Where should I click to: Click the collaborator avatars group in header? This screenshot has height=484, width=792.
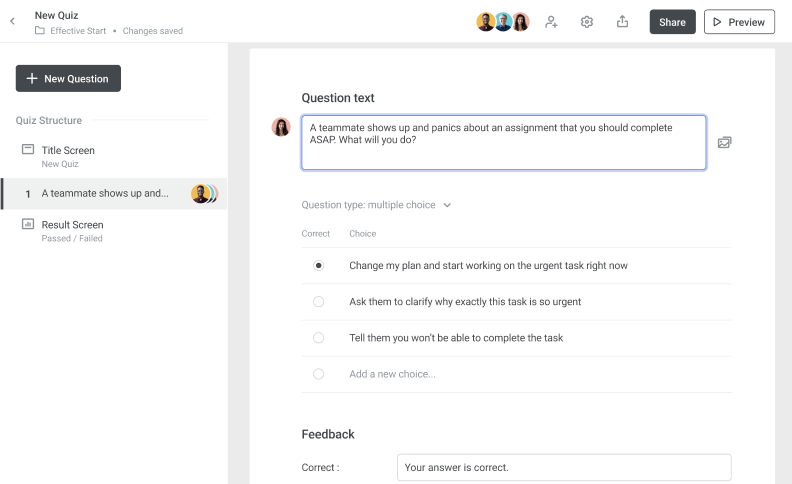503,22
